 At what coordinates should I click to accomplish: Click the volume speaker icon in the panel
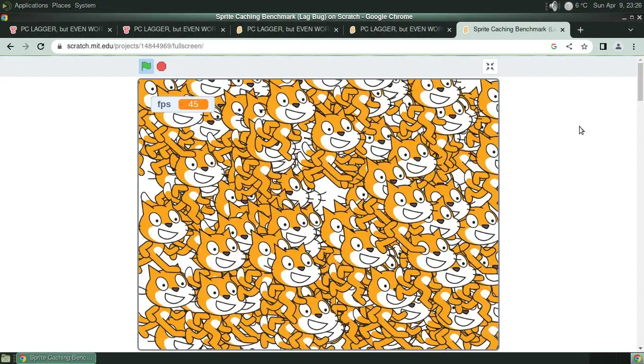[x=554, y=6]
